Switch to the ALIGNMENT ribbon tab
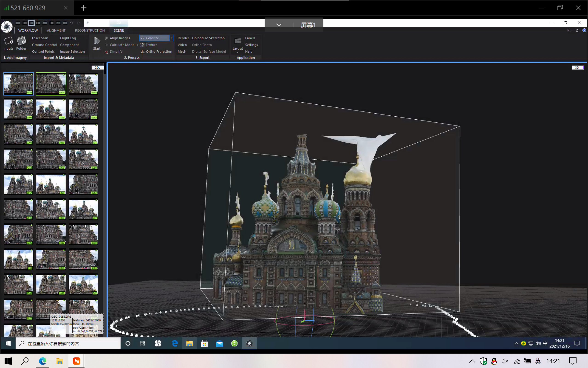Image resolution: width=588 pixels, height=368 pixels. [56, 30]
